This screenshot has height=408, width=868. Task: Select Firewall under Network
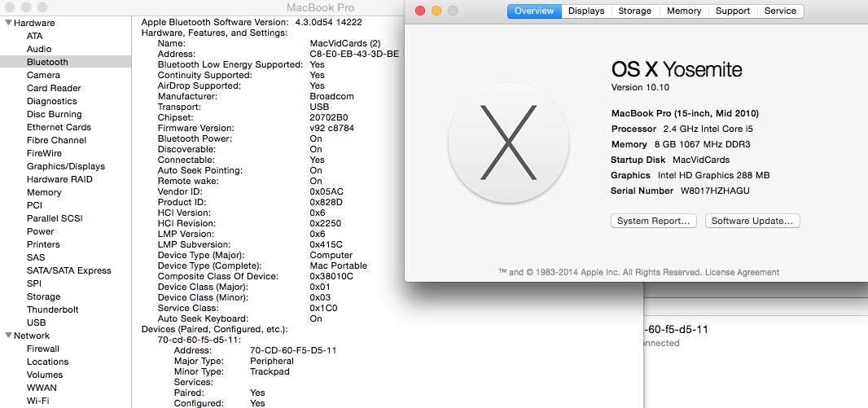coord(42,349)
